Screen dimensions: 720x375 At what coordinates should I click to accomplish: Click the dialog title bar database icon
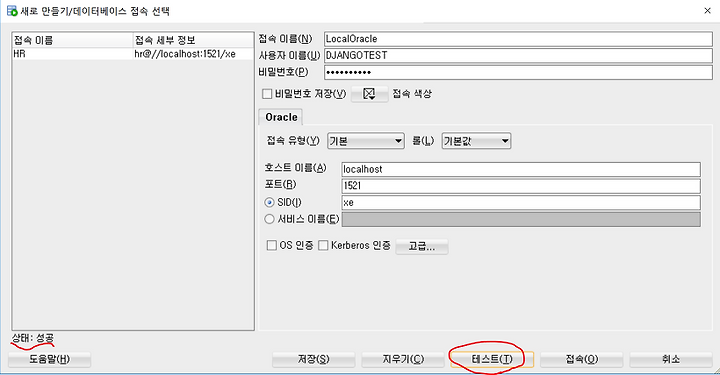click(11, 11)
